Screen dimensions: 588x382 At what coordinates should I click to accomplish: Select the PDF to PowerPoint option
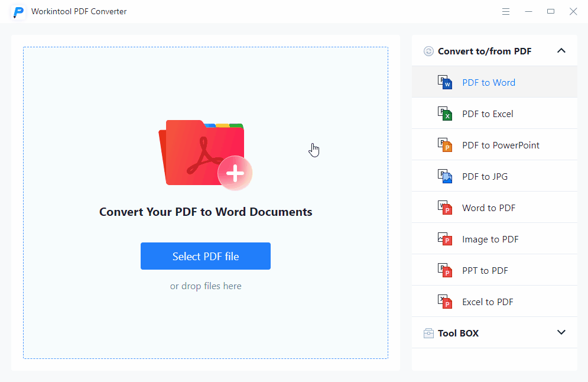[494, 145]
